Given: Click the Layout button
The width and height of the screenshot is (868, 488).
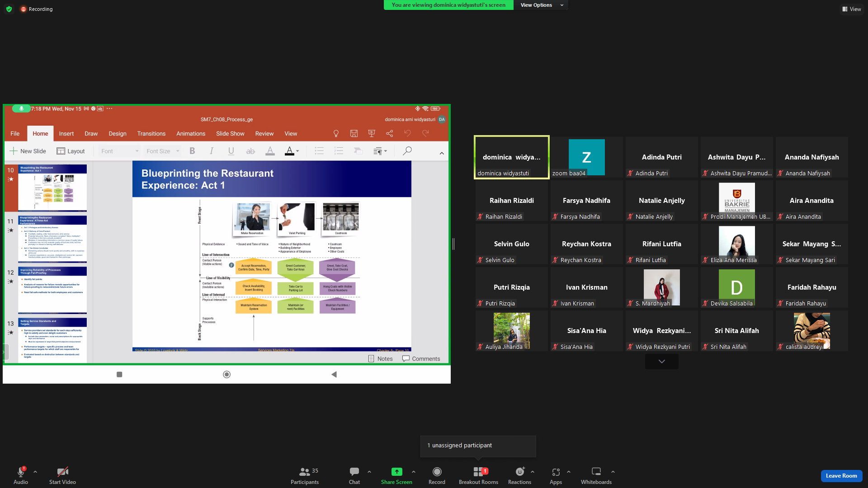Looking at the screenshot, I should pyautogui.click(x=71, y=151).
